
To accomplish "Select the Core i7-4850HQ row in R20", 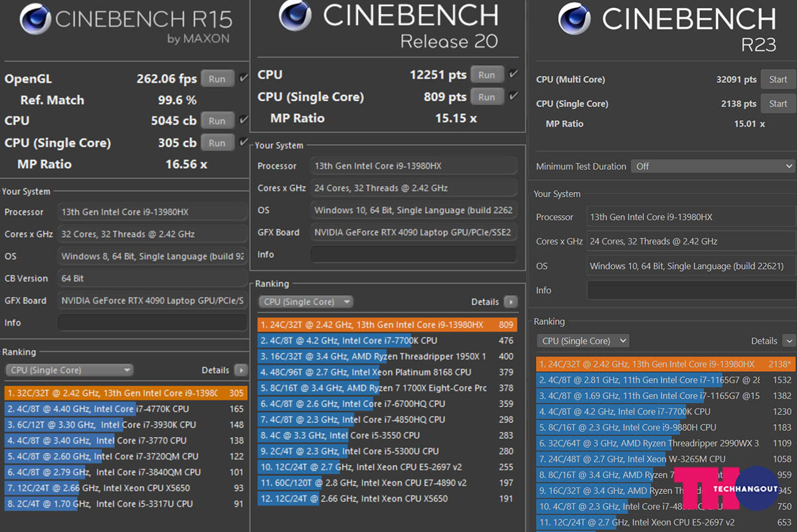I will 388,420.
